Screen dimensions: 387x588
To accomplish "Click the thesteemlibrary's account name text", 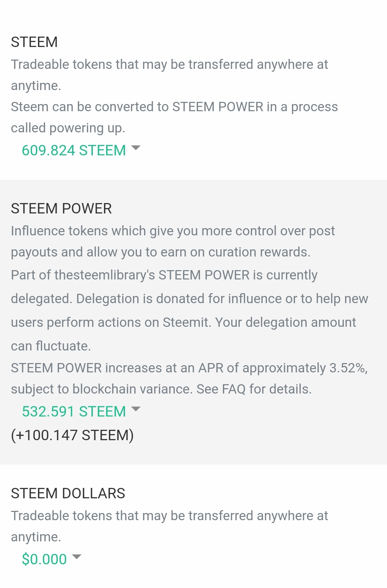I will point(104,275).
